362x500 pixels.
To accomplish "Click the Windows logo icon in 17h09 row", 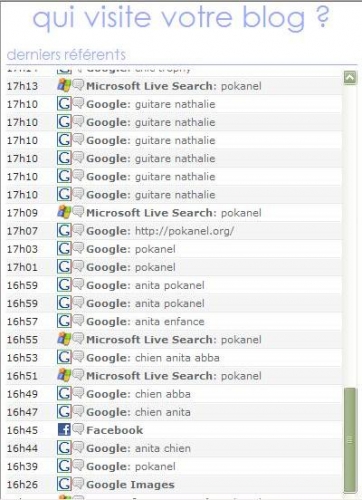I will coord(64,212).
